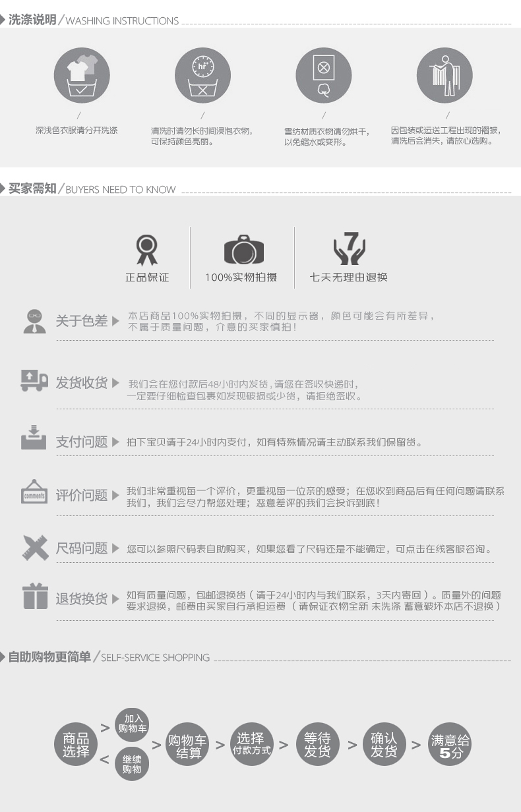
Task: Click the triangle arrow after 发货收货
Action: (116, 383)
